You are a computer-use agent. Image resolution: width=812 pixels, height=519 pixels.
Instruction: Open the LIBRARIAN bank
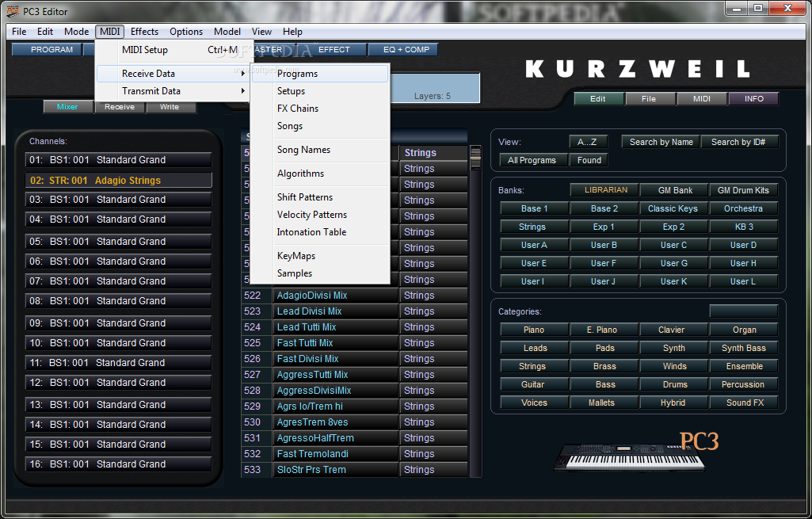tap(605, 190)
